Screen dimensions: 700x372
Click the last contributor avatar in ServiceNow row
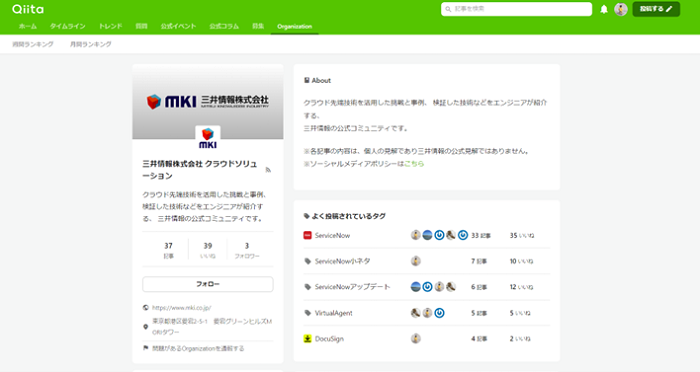[463, 235]
